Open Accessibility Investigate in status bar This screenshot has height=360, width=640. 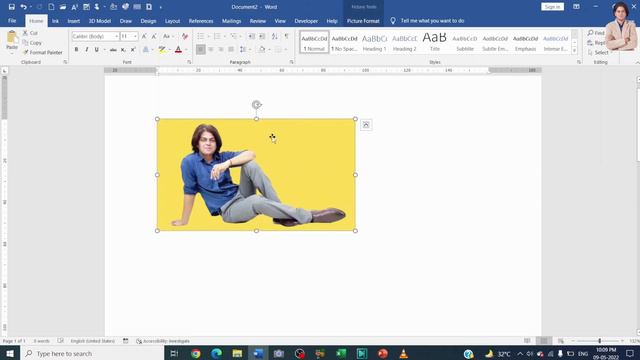pyautogui.click(x=163, y=341)
